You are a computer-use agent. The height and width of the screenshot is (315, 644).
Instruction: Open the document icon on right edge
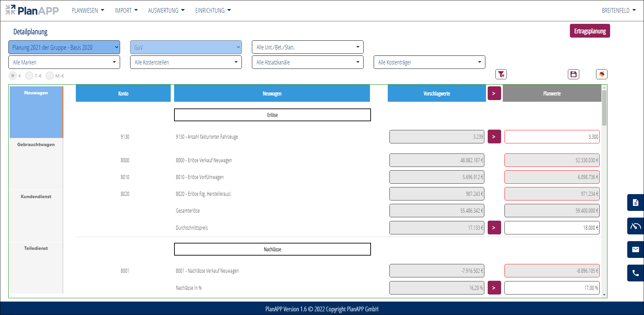[x=635, y=203]
